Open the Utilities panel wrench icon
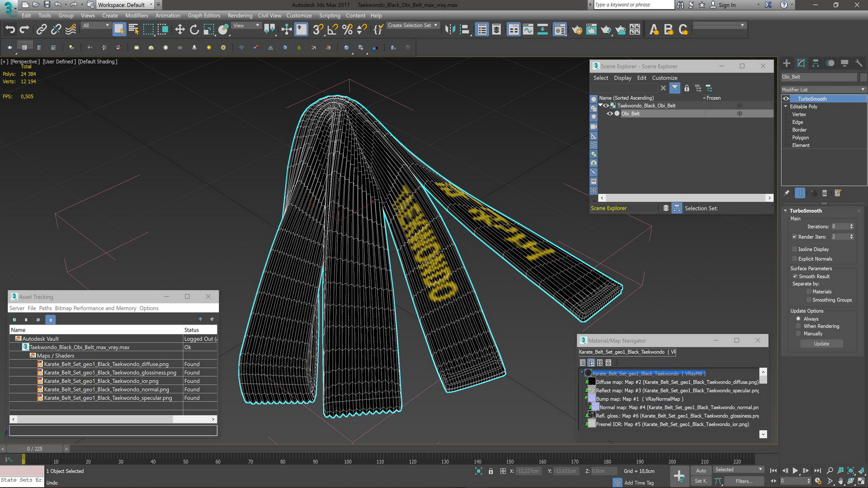The height and width of the screenshot is (488, 868). (x=859, y=63)
